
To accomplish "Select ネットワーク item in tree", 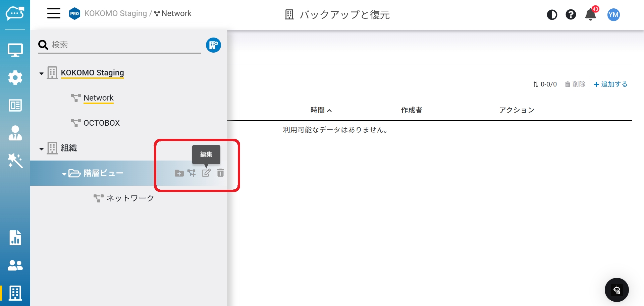I will [x=130, y=198].
